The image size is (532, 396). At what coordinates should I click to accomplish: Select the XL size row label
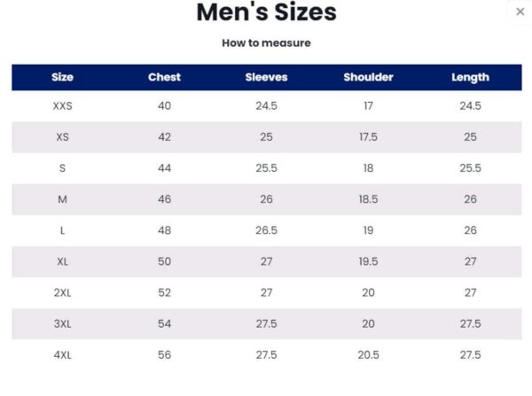coord(62,261)
